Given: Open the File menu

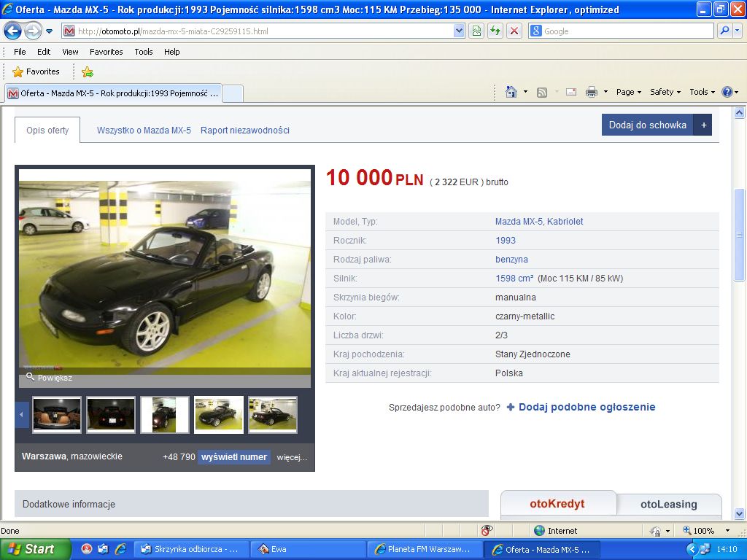Looking at the screenshot, I should 20,52.
